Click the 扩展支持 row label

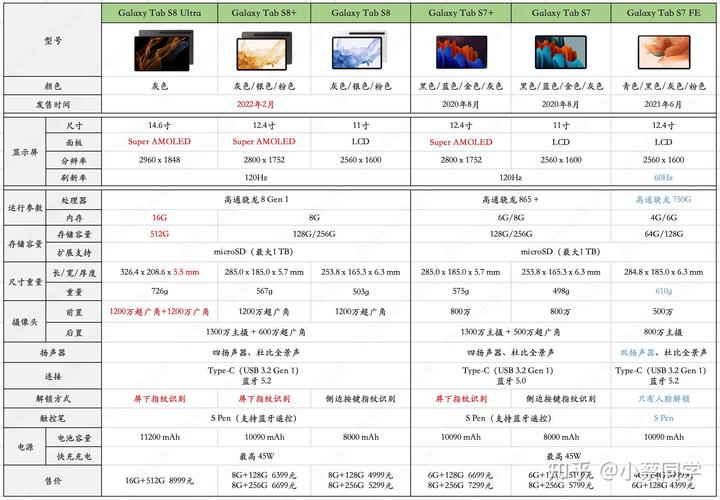click(x=73, y=253)
